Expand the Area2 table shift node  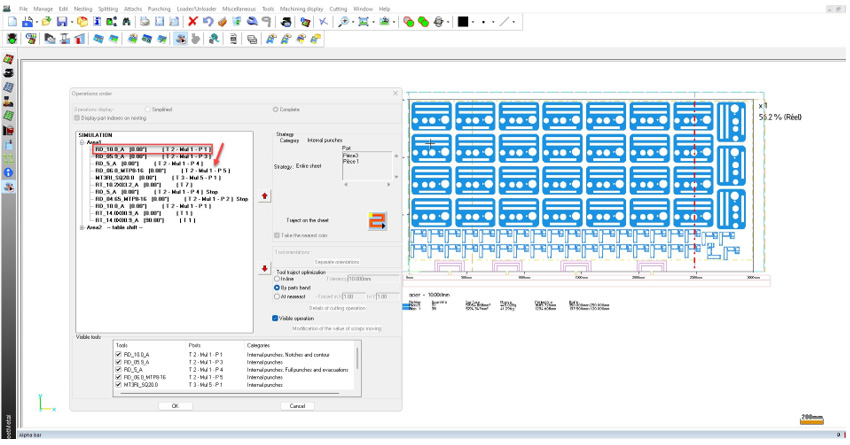coord(82,228)
